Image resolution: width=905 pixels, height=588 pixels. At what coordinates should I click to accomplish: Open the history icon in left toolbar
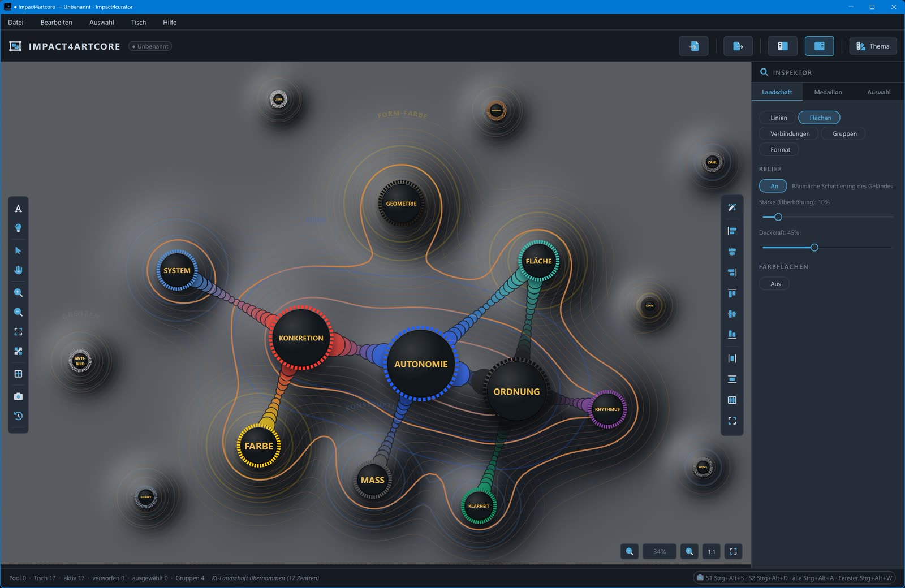(18, 416)
